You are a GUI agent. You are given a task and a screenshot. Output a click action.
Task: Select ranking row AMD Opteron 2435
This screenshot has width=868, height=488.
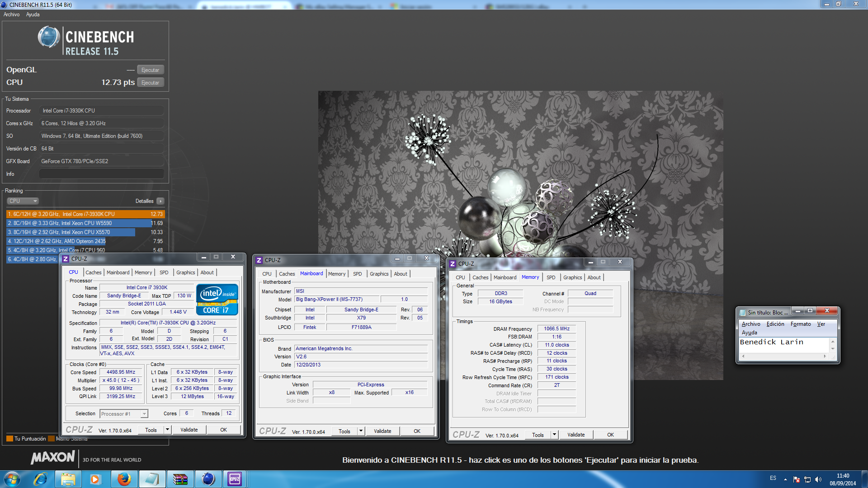click(x=85, y=241)
